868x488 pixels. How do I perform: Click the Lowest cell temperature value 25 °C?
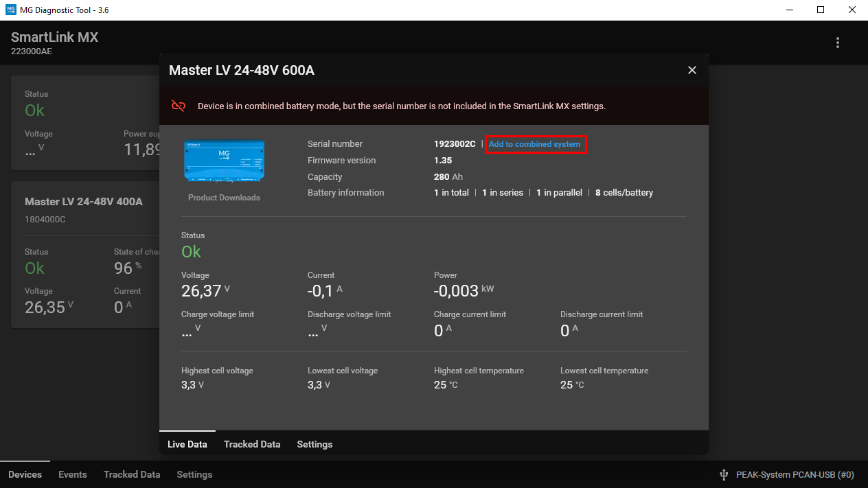pos(572,385)
